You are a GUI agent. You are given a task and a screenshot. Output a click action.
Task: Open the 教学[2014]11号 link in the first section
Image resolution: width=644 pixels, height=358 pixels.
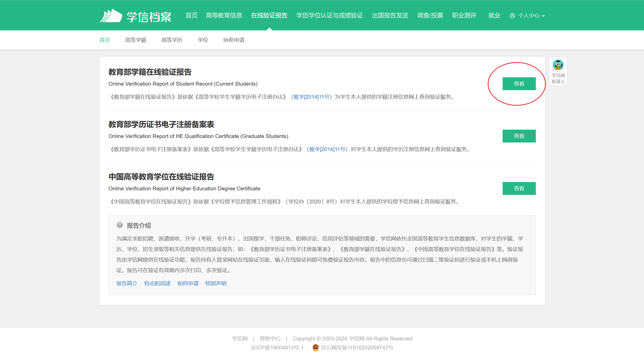(x=311, y=97)
